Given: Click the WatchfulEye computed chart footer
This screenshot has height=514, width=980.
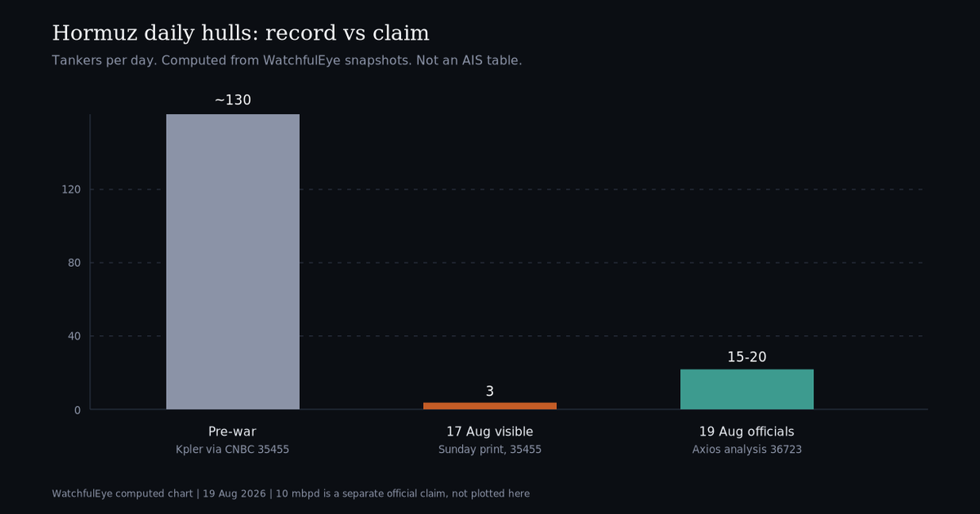Looking at the screenshot, I should pyautogui.click(x=291, y=494).
